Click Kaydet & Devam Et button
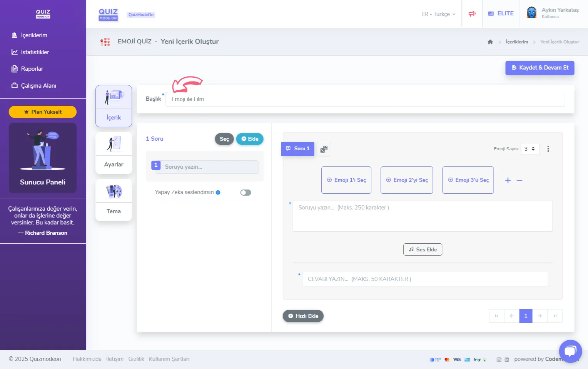The height and width of the screenshot is (369, 588). (x=540, y=68)
